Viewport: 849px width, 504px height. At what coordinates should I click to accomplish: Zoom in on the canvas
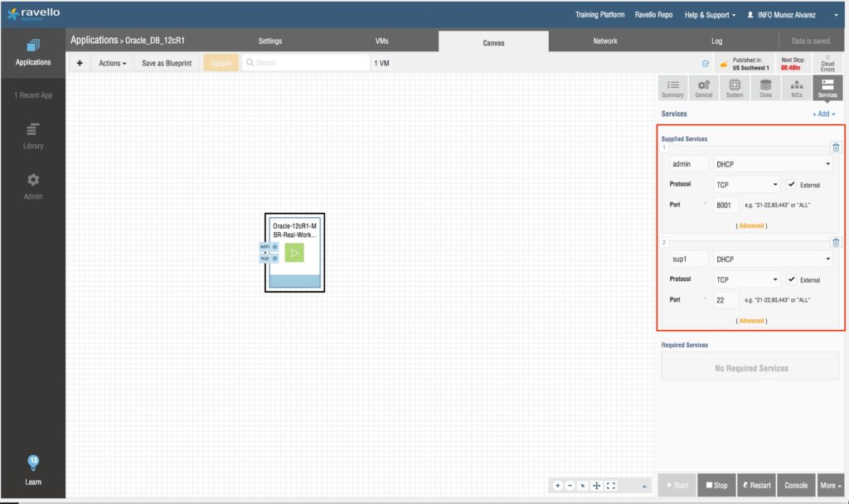558,485
